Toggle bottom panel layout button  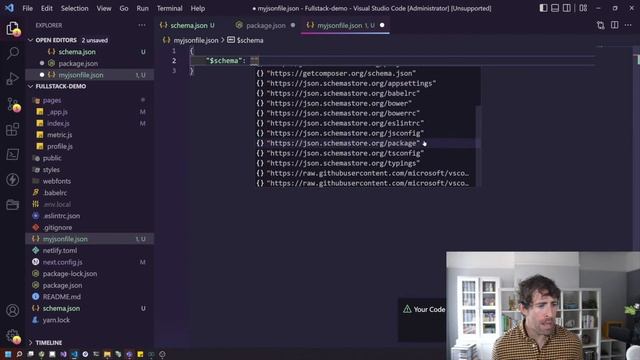[555, 8]
